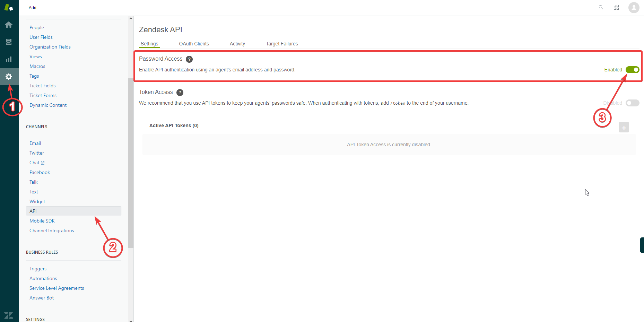Open the Dynamic Content link
Screen dimensions: 644x322
(x=48, y=105)
